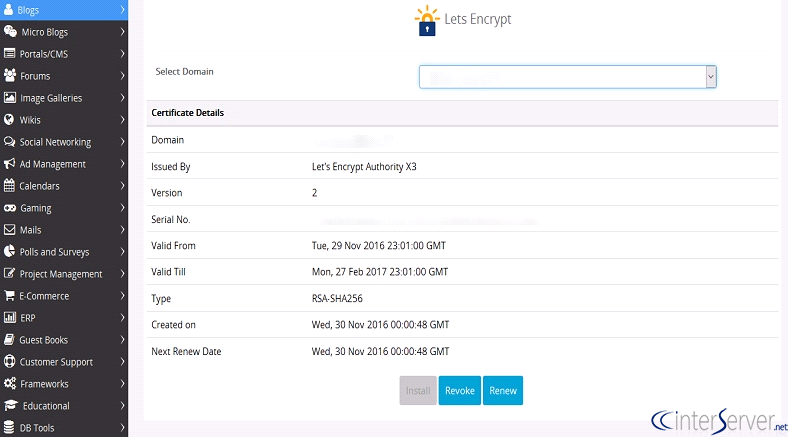The width and height of the screenshot is (788, 437).
Task: Open the Mails menu item
Action: point(64,230)
